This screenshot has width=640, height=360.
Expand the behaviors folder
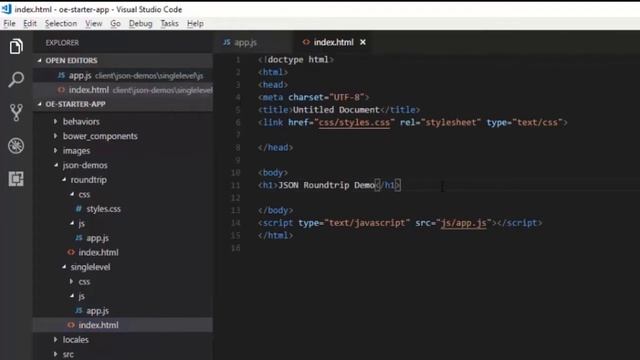click(56, 121)
